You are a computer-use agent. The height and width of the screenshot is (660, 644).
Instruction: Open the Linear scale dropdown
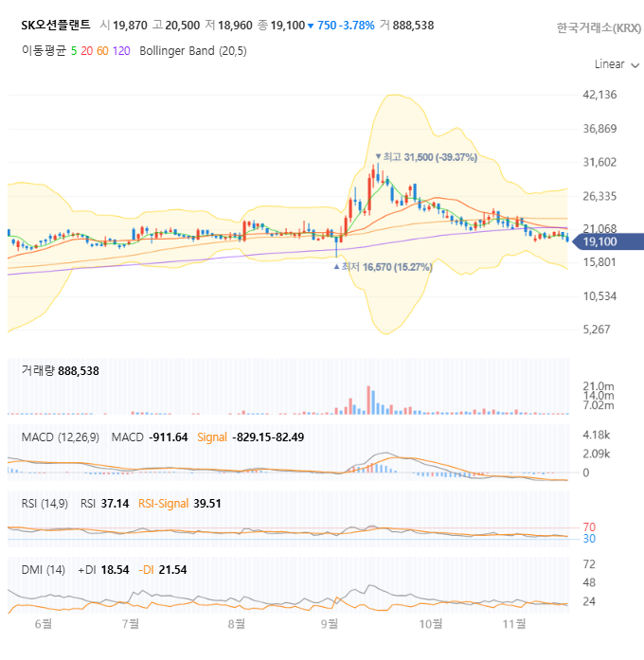pyautogui.click(x=617, y=64)
